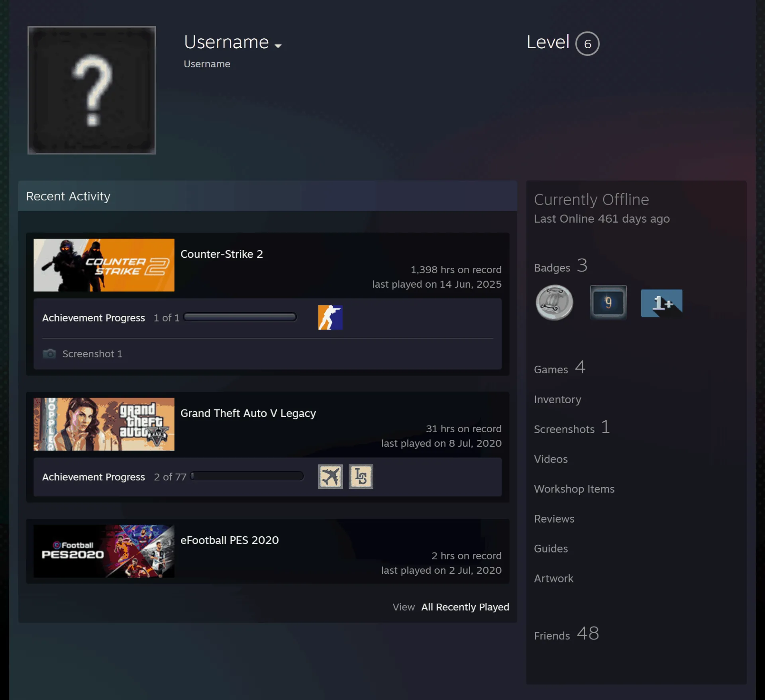This screenshot has width=765, height=700.
Task: Open the years of service badge showing 9
Action: tap(608, 302)
